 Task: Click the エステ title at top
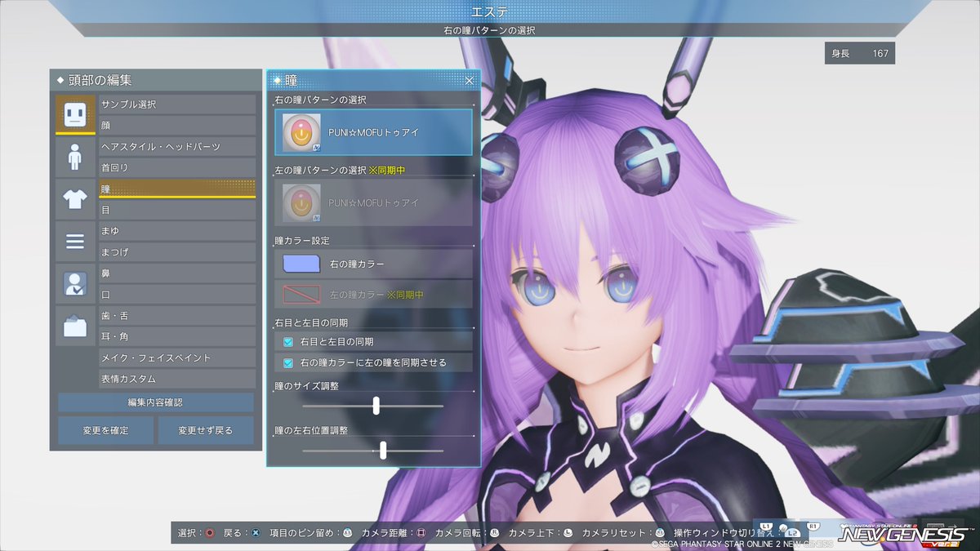pyautogui.click(x=489, y=11)
